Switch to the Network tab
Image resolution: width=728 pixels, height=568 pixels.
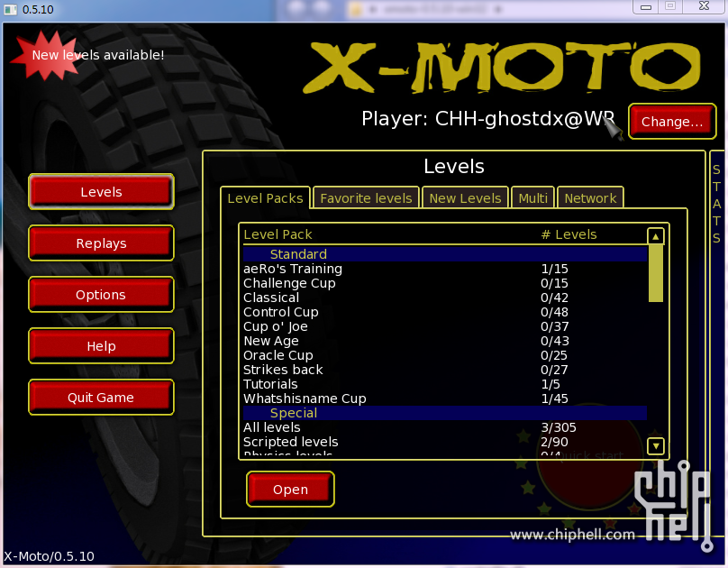tap(590, 198)
